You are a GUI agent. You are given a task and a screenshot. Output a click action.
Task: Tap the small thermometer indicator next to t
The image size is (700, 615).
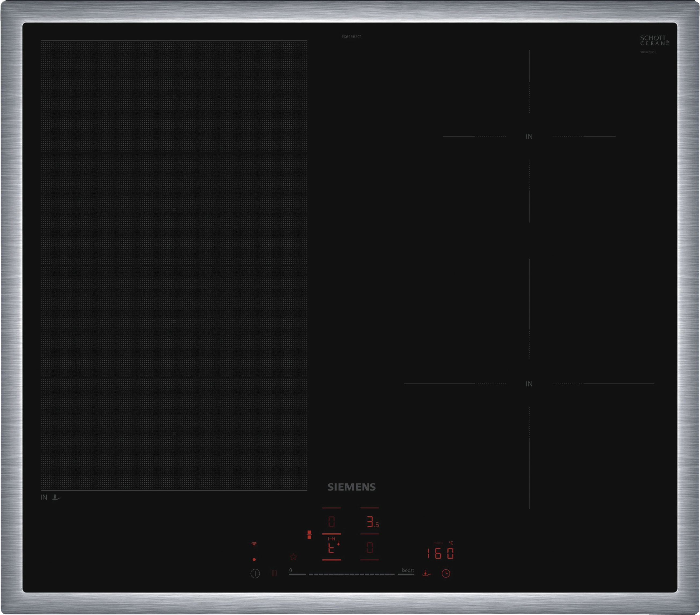coord(338,543)
